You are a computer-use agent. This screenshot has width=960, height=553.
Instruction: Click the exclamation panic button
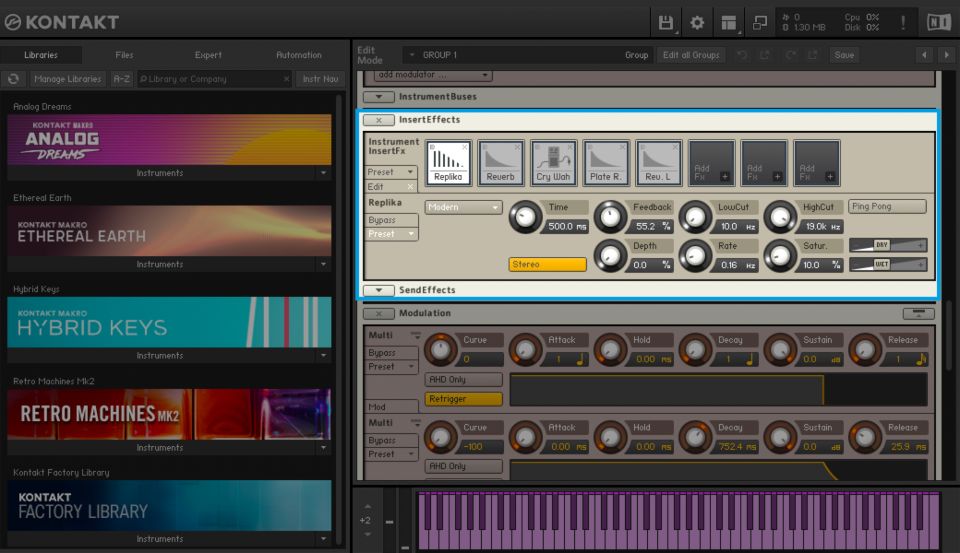click(x=904, y=22)
